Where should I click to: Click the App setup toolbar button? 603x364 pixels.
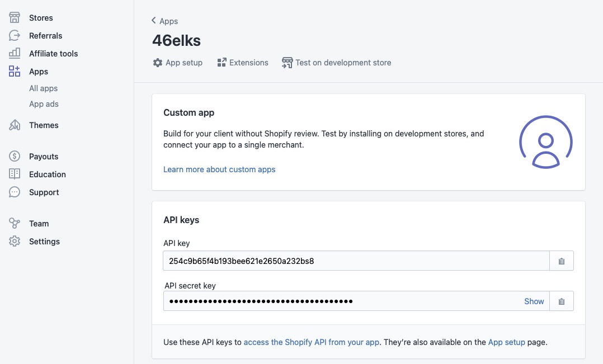click(x=178, y=63)
